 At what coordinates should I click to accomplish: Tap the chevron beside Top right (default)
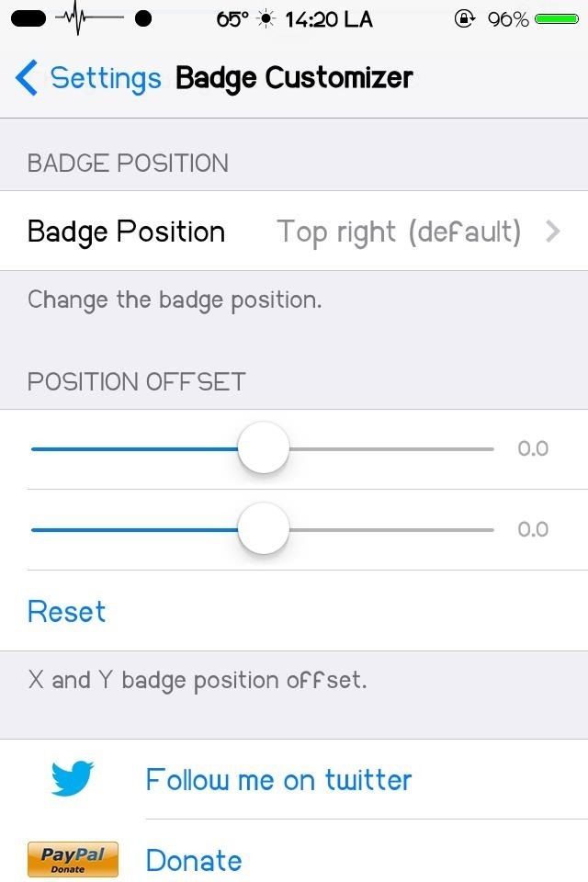coord(552,232)
